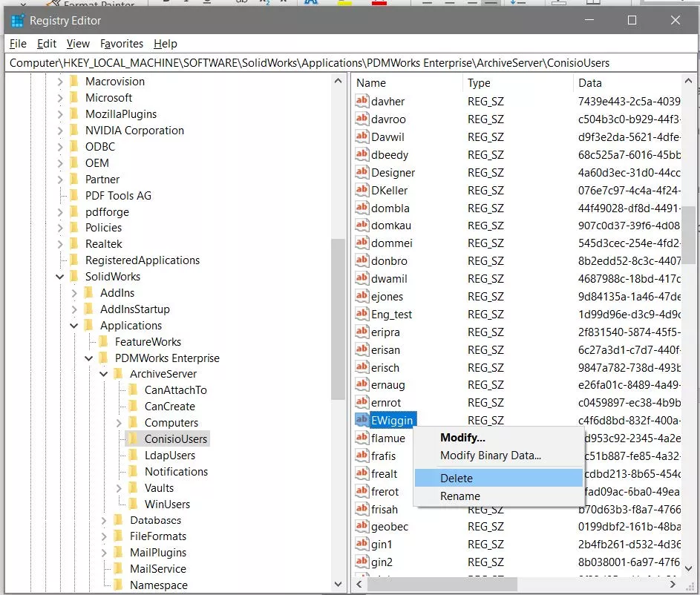Click Rename in the context menu
700x595 pixels.
459,496
